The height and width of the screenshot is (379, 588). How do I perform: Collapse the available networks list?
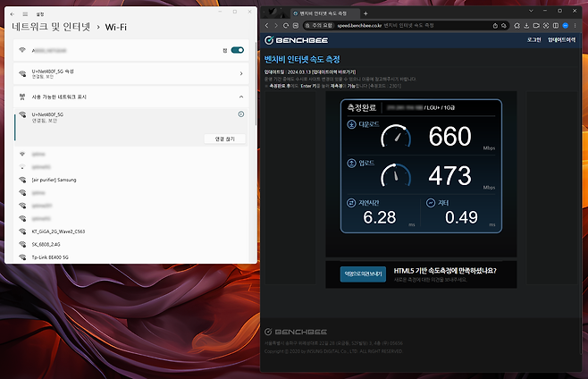pyautogui.click(x=241, y=96)
